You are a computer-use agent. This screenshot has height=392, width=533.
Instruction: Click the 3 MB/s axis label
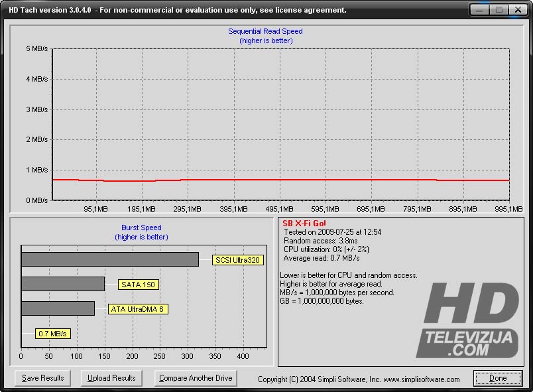(x=37, y=109)
